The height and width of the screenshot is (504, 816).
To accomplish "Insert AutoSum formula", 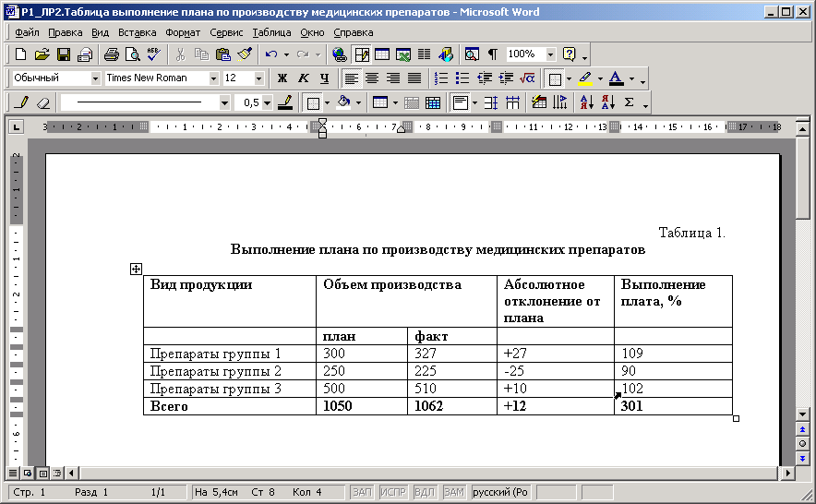I will pyautogui.click(x=630, y=102).
